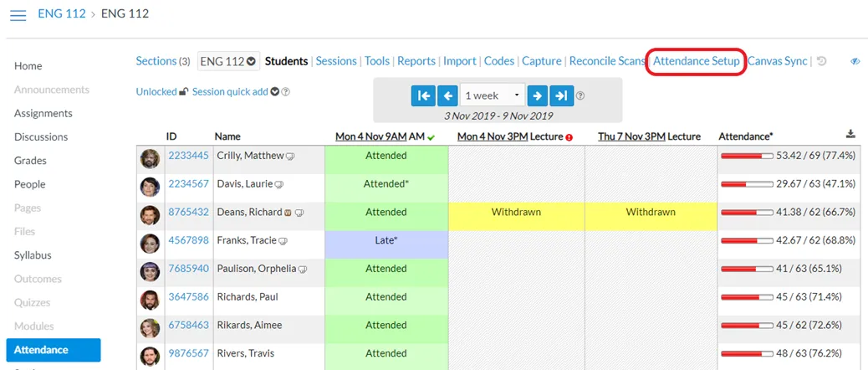Click the history revert icon after Canvas Sync

click(821, 61)
